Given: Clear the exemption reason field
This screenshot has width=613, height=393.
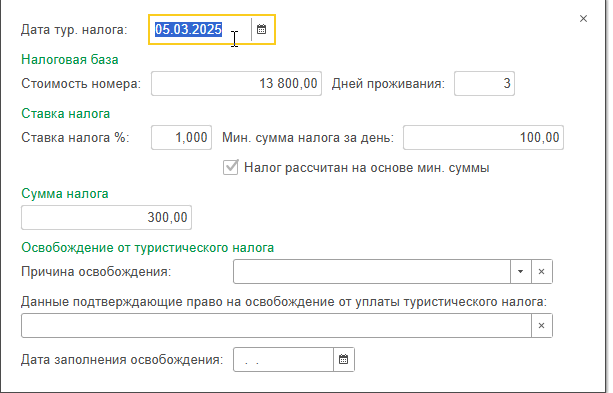Looking at the screenshot, I should tap(541, 271).
